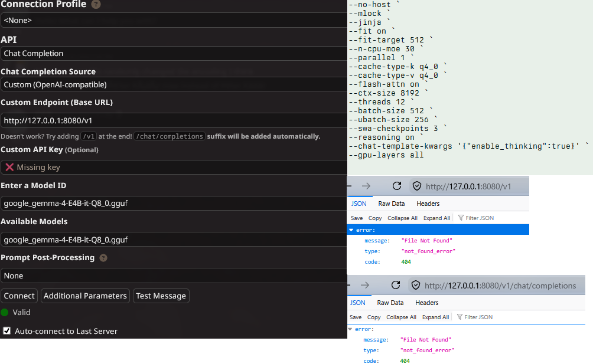Image resolution: width=593 pixels, height=364 pixels.
Task: Click green Valid status indicator
Action: click(x=5, y=312)
